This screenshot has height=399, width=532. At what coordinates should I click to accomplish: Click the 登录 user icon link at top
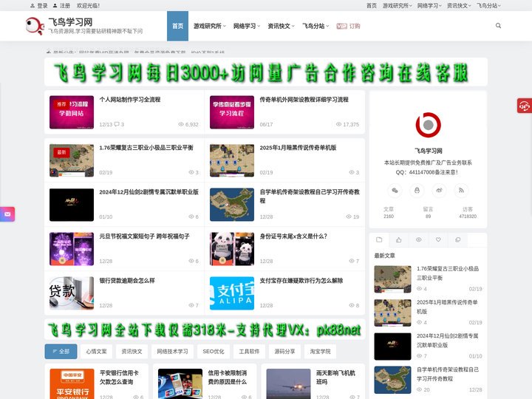38,5
